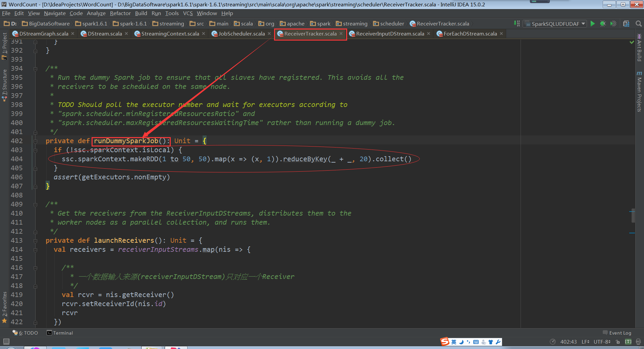Click the green [T] status bar indicator
The image size is (644, 349).
point(628,342)
